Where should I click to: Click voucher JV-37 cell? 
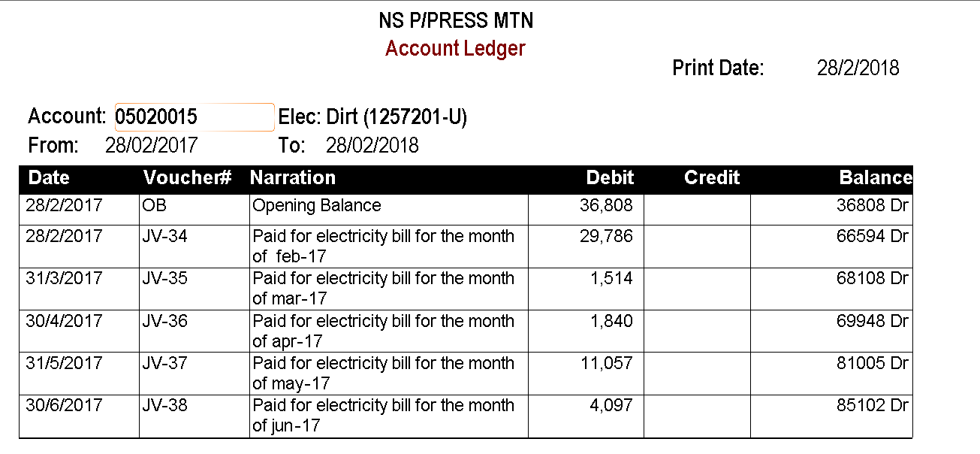164,364
